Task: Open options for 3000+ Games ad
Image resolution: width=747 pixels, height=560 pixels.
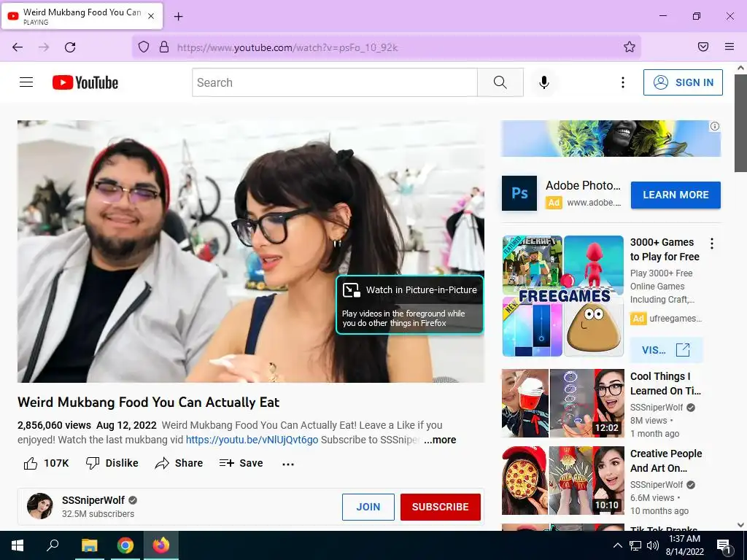Action: click(x=712, y=244)
